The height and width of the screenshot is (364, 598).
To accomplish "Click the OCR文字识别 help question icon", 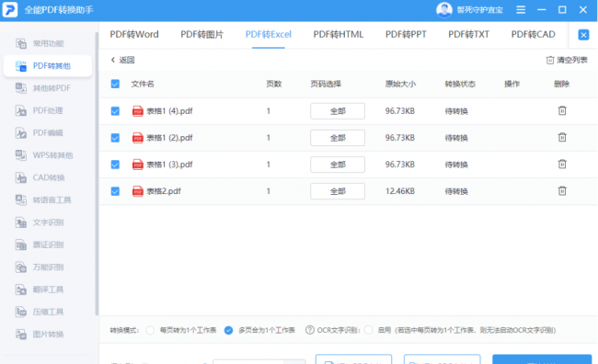I will [310, 330].
